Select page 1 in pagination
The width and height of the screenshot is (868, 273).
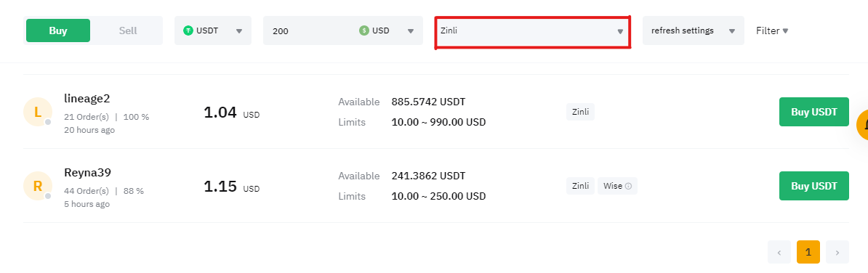point(808,252)
